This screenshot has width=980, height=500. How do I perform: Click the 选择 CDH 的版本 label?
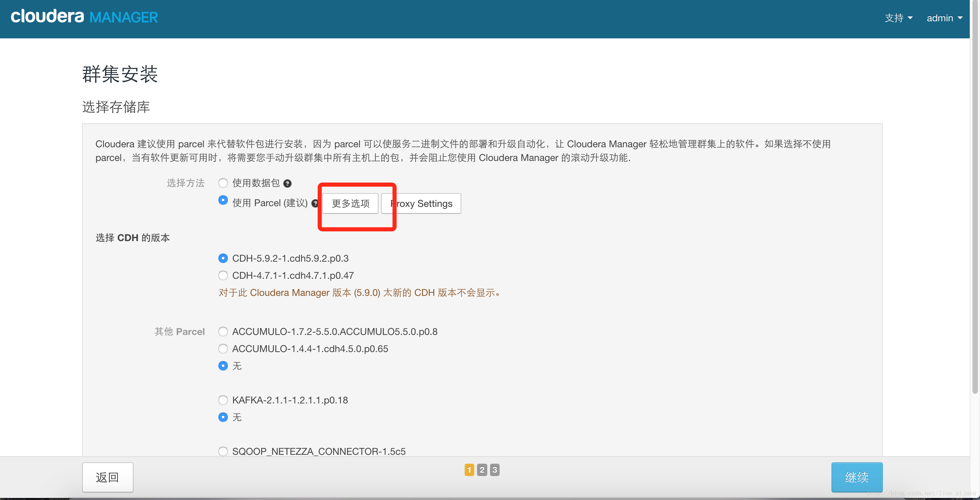(132, 238)
